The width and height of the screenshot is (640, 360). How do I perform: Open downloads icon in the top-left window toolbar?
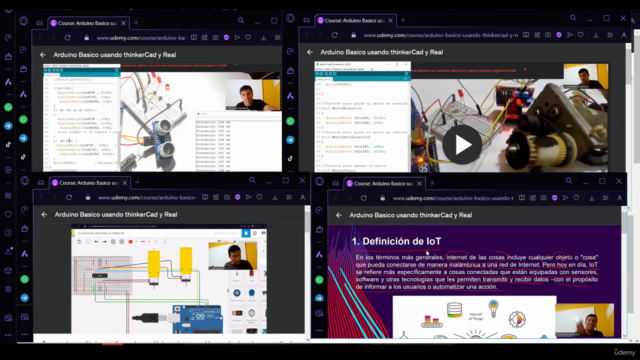coord(264,38)
